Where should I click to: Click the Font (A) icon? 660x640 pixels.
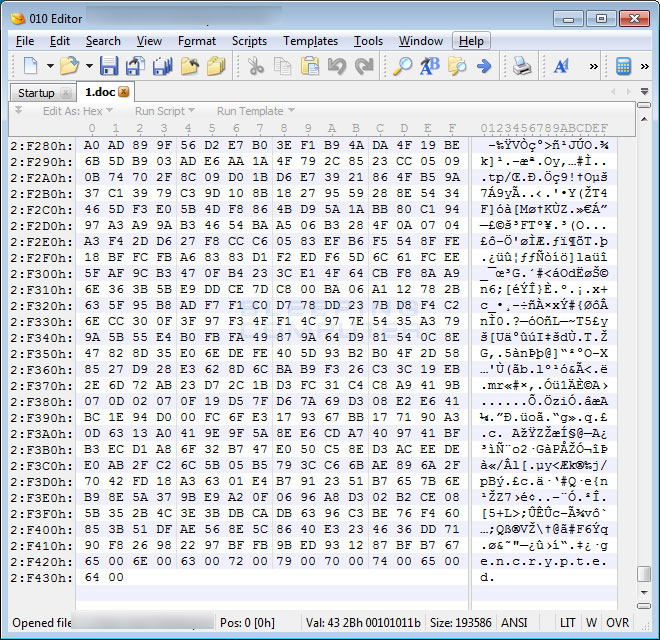coord(561,66)
